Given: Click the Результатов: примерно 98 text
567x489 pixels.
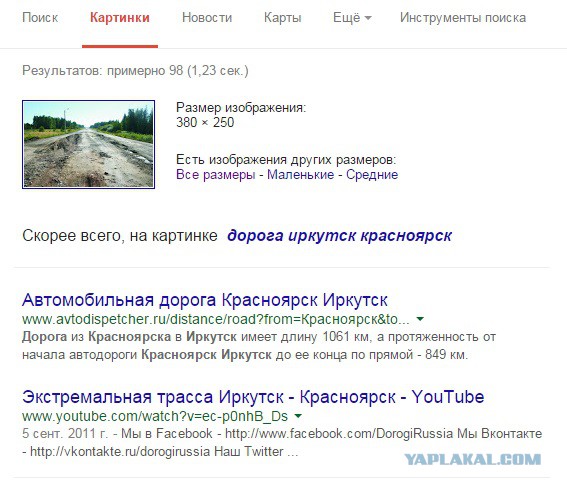Looking at the screenshot, I should click(x=135, y=70).
